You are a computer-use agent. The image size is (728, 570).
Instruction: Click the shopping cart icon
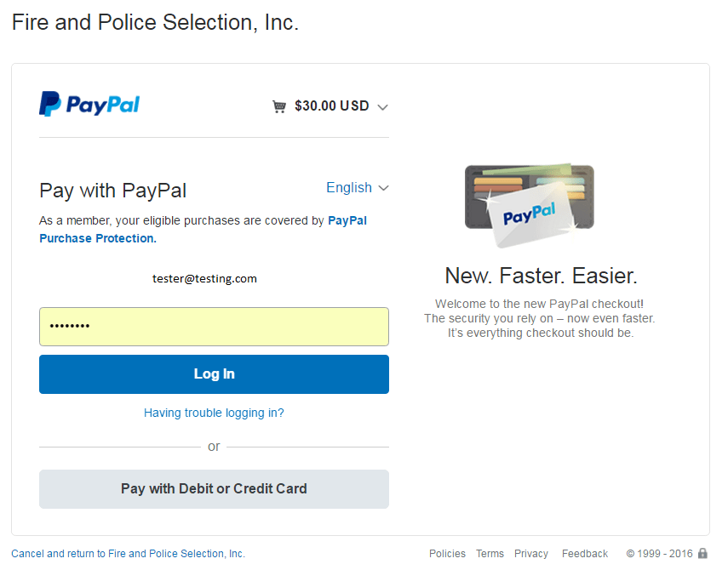click(279, 106)
